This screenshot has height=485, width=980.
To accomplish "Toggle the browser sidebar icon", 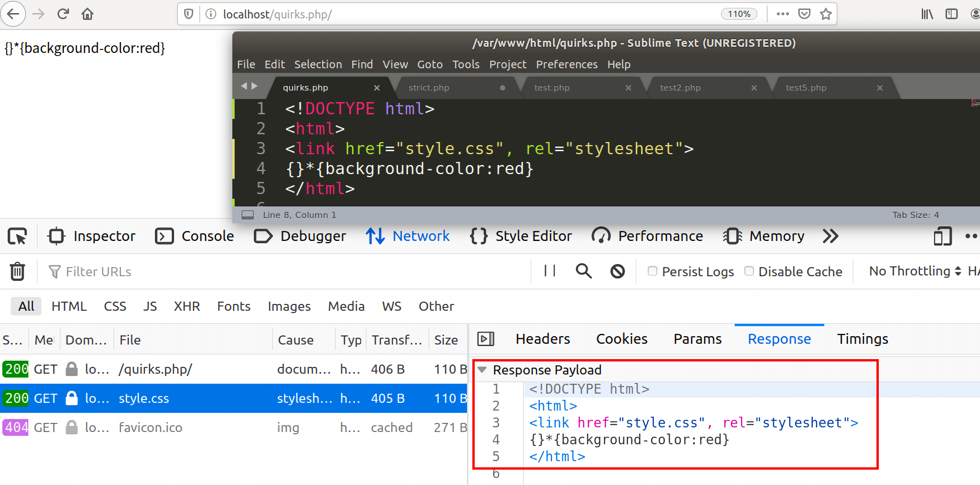I will tap(951, 14).
